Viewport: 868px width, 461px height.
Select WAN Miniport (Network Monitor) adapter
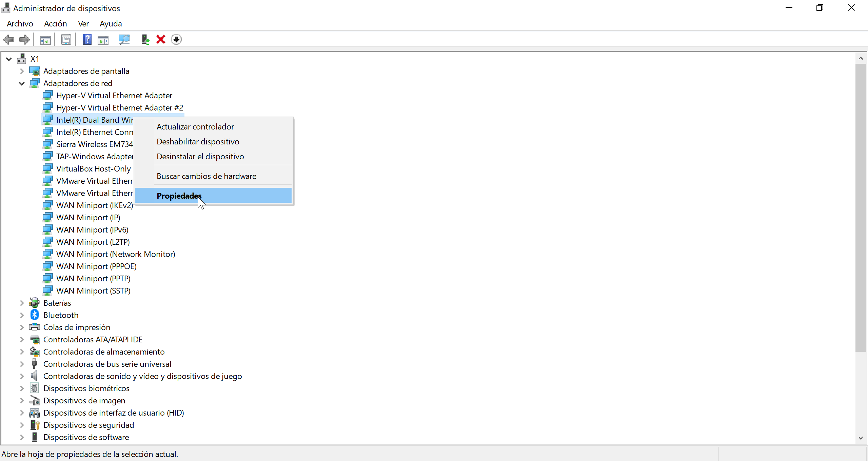[x=116, y=254]
